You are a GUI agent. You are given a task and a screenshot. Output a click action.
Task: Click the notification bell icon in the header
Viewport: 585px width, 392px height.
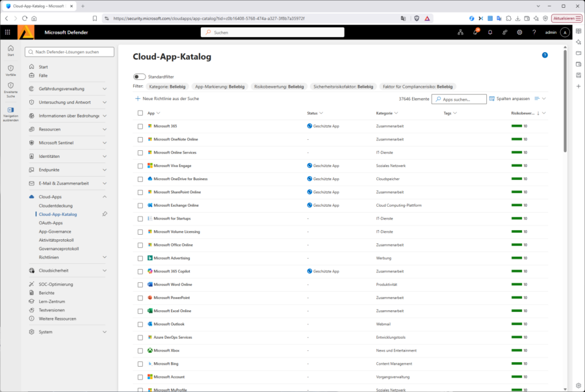490,33
